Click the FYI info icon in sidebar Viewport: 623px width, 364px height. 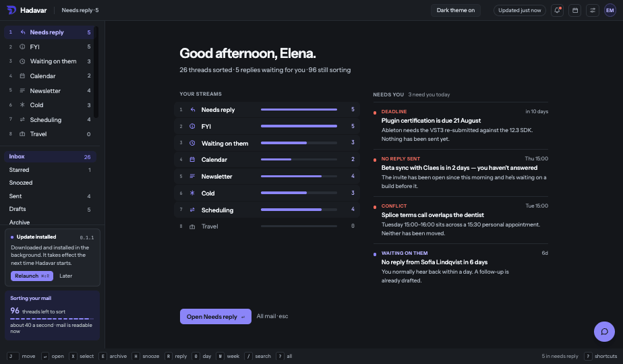[23, 47]
